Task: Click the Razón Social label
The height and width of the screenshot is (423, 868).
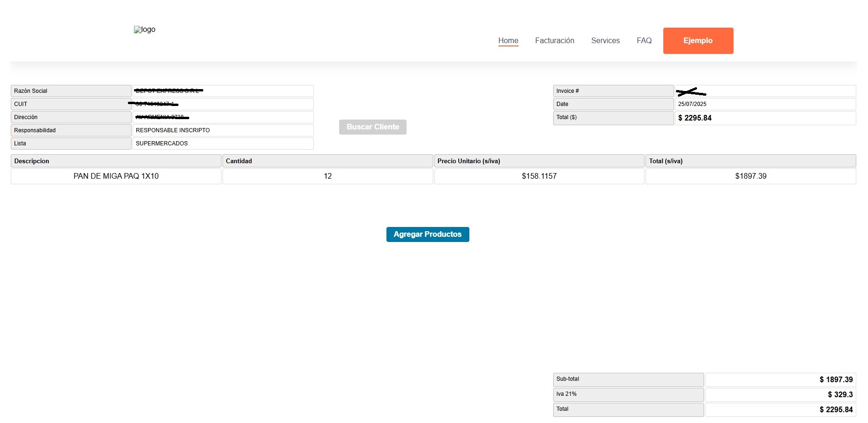Action: pos(71,91)
